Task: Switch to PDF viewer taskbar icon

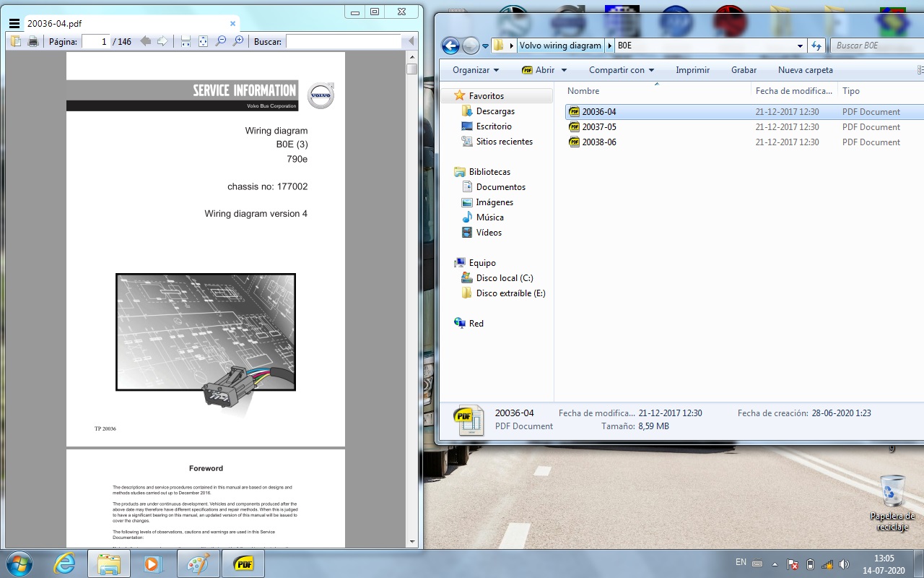Action: click(x=243, y=564)
